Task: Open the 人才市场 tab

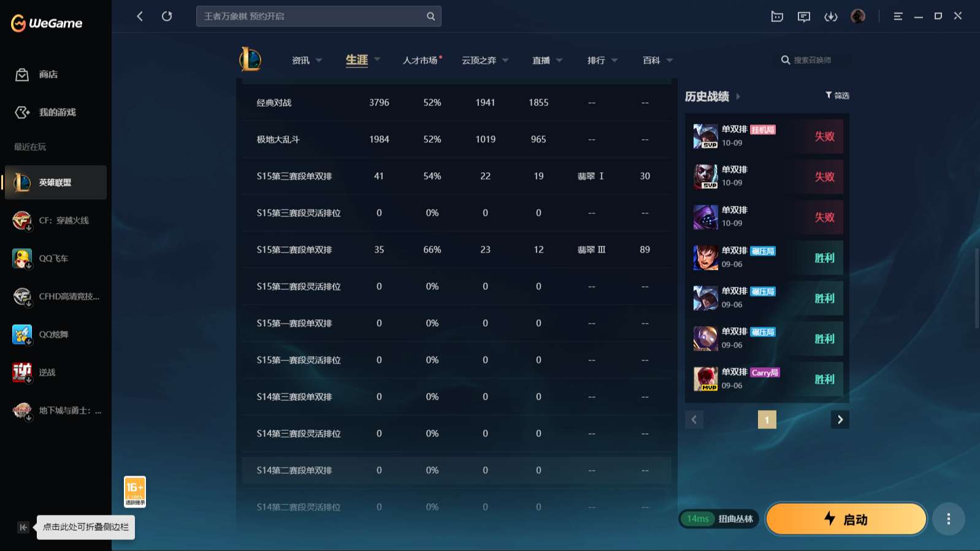Action: 421,60
